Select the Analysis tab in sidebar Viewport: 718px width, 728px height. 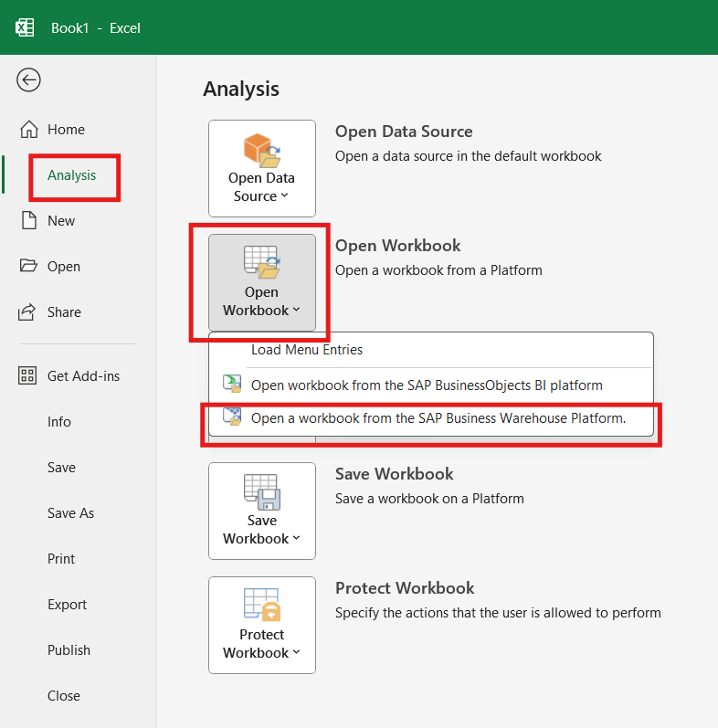click(x=71, y=175)
